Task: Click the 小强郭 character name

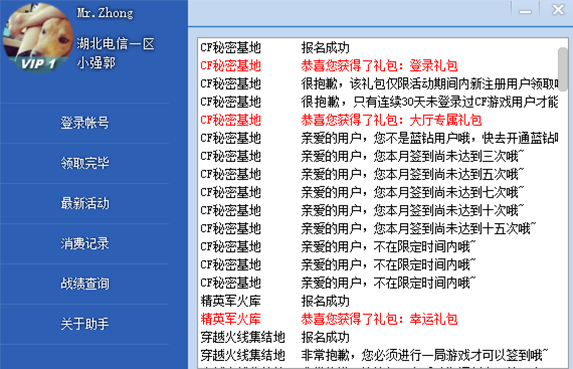Action: [x=96, y=63]
